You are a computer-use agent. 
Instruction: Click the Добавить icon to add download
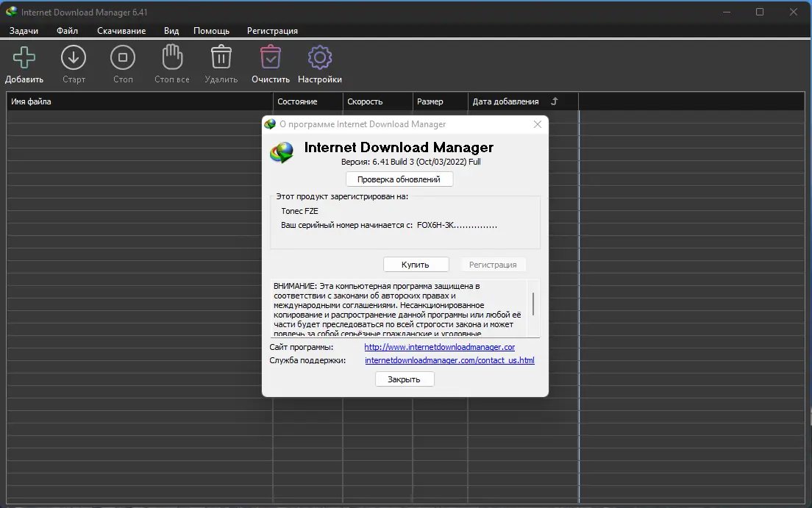click(x=23, y=57)
